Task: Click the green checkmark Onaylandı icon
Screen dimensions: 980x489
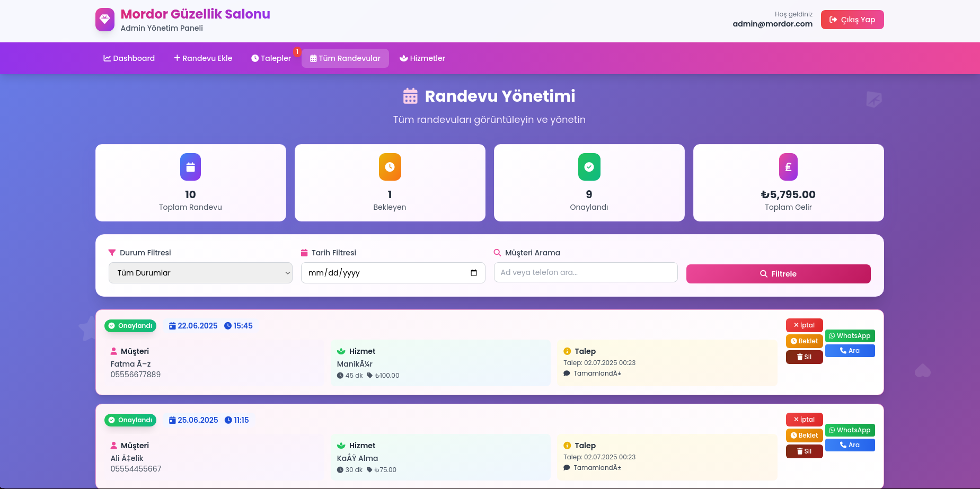Action: 589,167
